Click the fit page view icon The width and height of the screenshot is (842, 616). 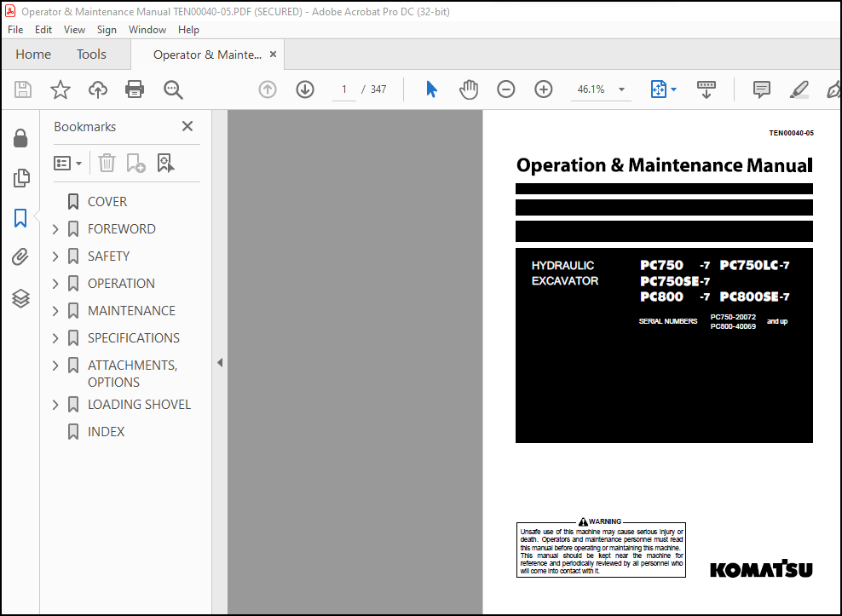[x=659, y=89]
